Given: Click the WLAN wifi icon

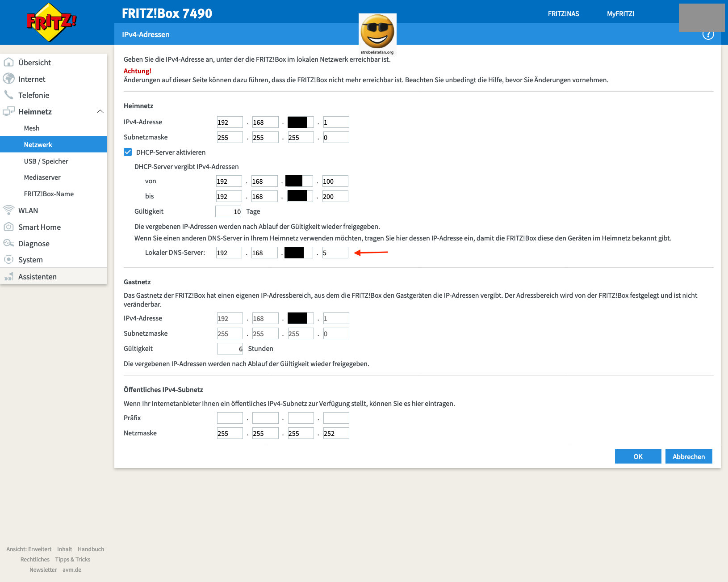Looking at the screenshot, I should coord(8,210).
